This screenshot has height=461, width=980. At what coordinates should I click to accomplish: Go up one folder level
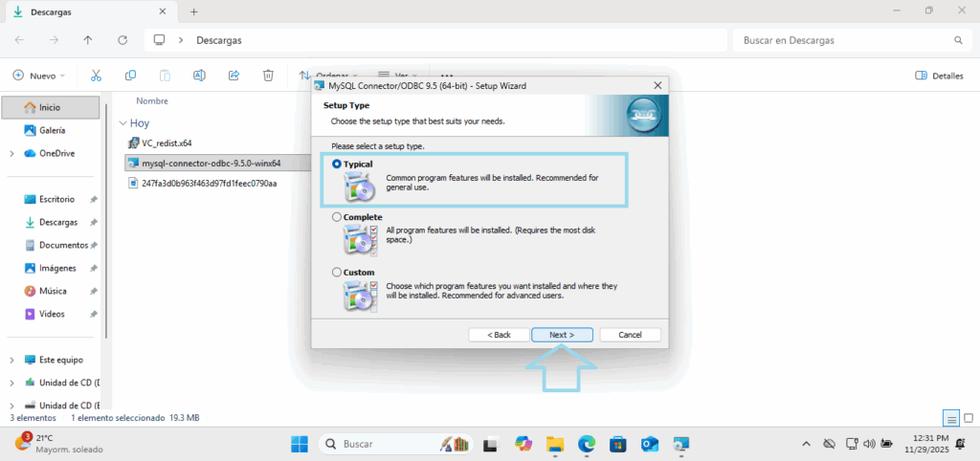click(88, 41)
